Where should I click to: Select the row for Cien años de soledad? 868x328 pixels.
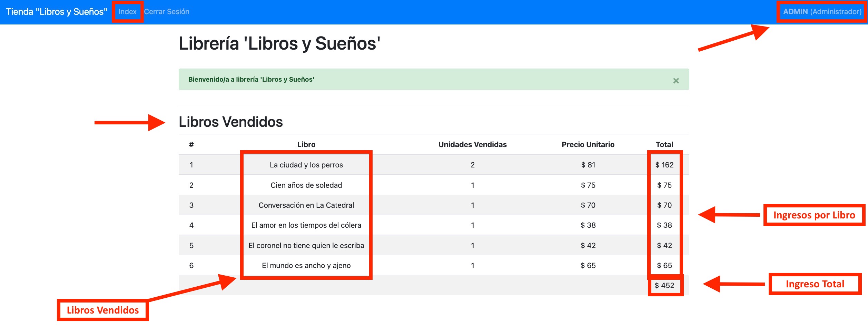[x=306, y=185]
